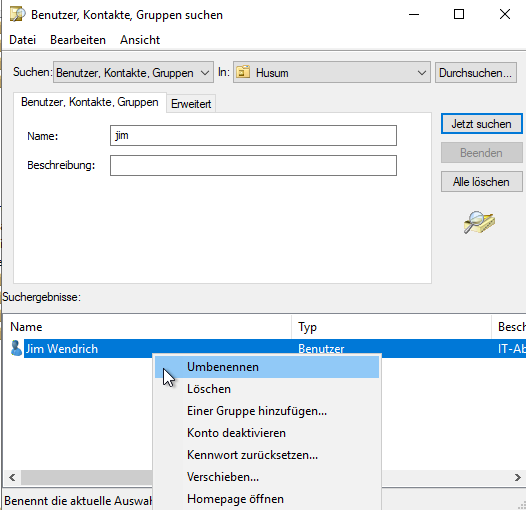Click the magnifier search animation icon
The height and width of the screenshot is (510, 526).
click(479, 222)
